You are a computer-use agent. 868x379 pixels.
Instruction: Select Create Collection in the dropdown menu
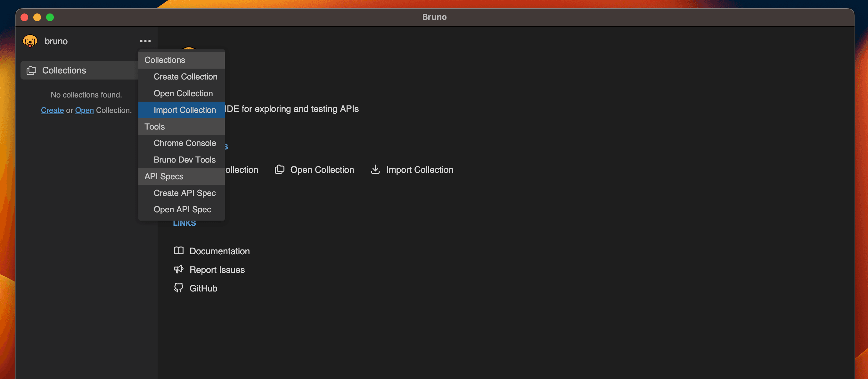[185, 77]
